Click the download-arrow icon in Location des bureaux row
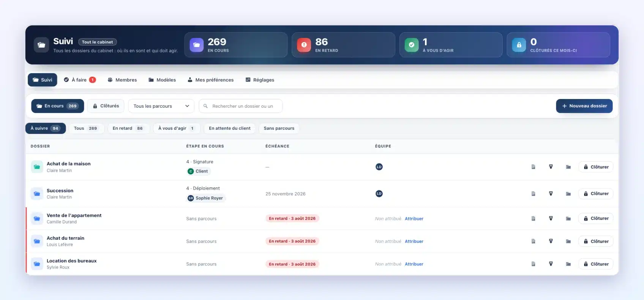The width and height of the screenshot is (644, 300). click(551, 264)
